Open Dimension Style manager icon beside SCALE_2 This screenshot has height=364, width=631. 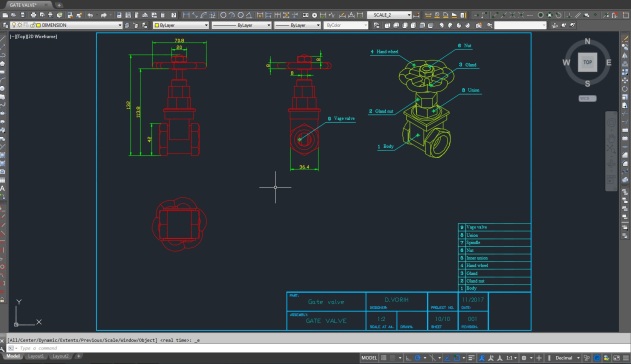click(416, 15)
